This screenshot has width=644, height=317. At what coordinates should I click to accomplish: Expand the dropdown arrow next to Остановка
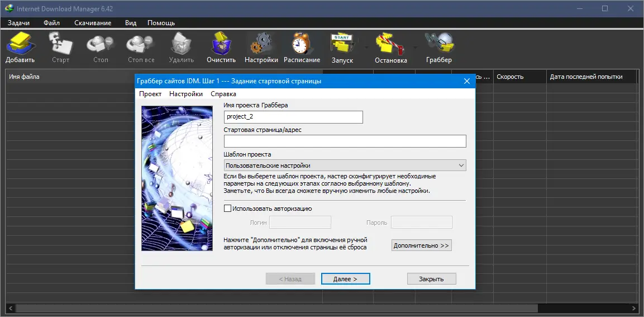tap(415, 47)
